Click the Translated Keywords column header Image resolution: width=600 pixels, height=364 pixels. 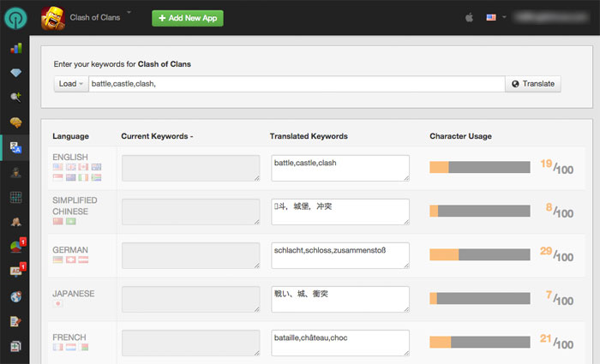tap(309, 136)
